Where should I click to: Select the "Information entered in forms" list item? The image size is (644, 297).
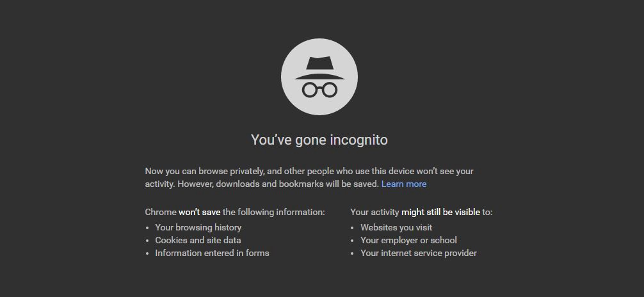(x=212, y=253)
